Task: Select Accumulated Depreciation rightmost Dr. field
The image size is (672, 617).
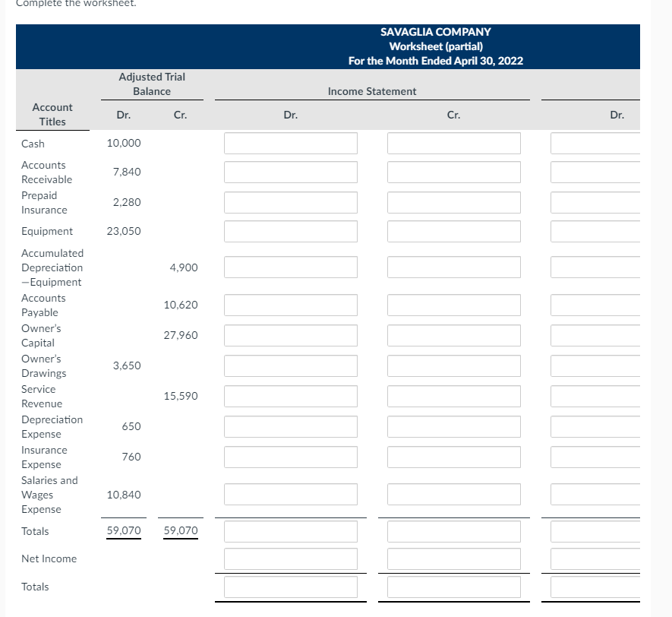Action: (x=595, y=267)
